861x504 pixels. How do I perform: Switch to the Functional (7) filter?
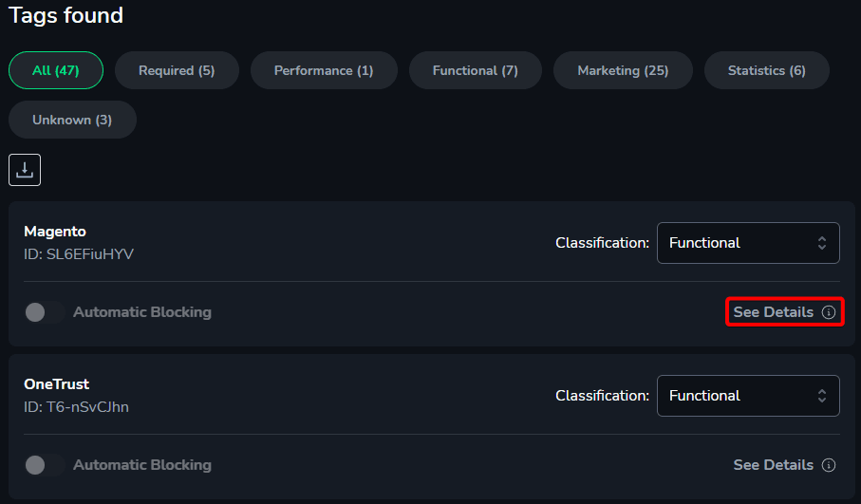[476, 70]
